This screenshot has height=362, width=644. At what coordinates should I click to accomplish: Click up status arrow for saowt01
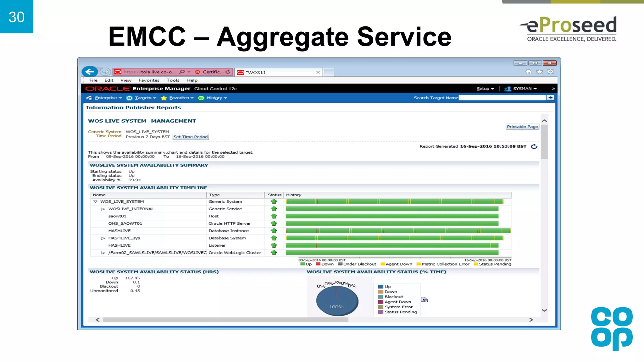pos(274,216)
